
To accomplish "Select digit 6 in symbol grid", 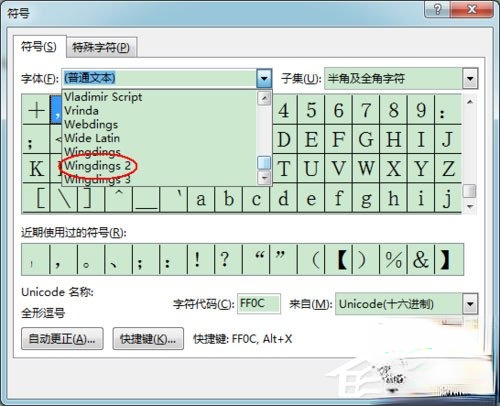I will 338,110.
